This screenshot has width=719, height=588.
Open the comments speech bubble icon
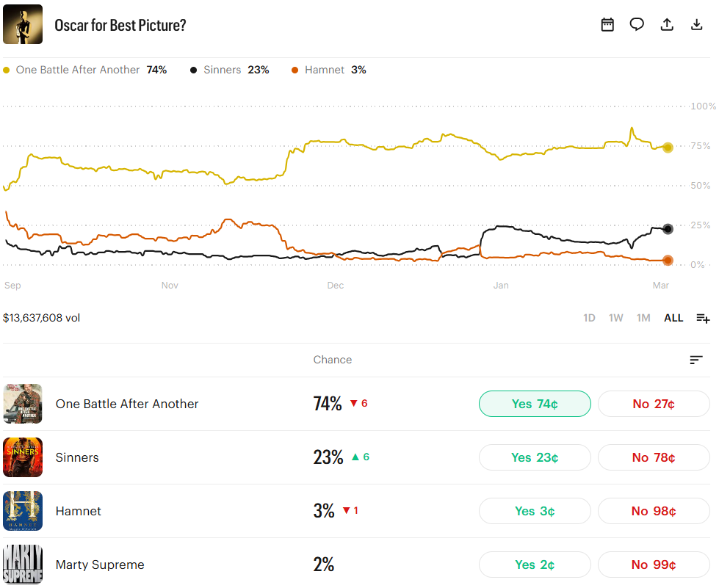pyautogui.click(x=637, y=24)
